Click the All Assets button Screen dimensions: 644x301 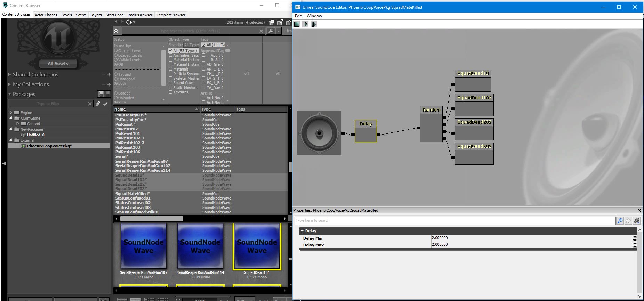58,63
